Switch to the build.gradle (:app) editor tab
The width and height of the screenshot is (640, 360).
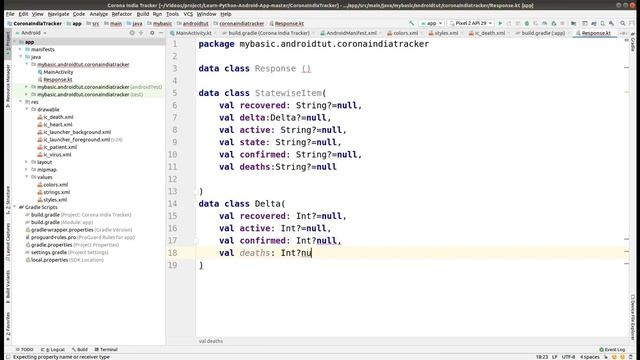point(540,33)
